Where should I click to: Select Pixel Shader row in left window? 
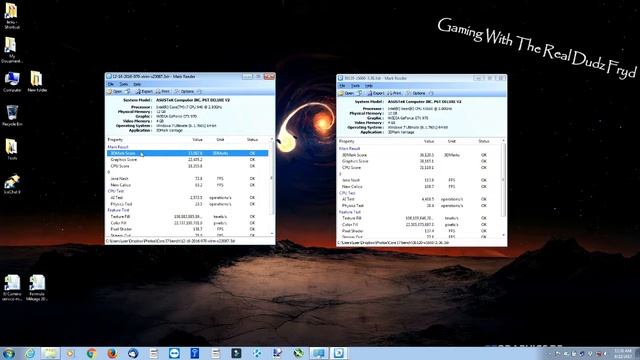point(187,229)
